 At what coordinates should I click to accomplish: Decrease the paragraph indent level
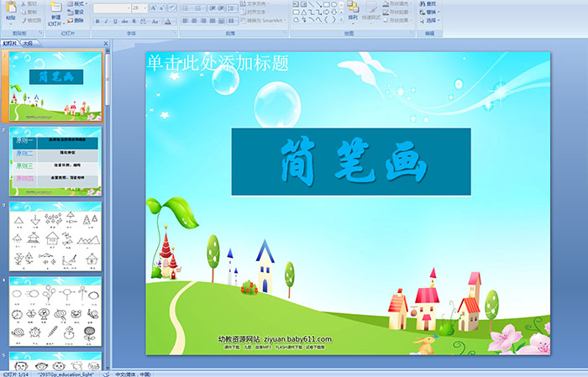(213, 8)
